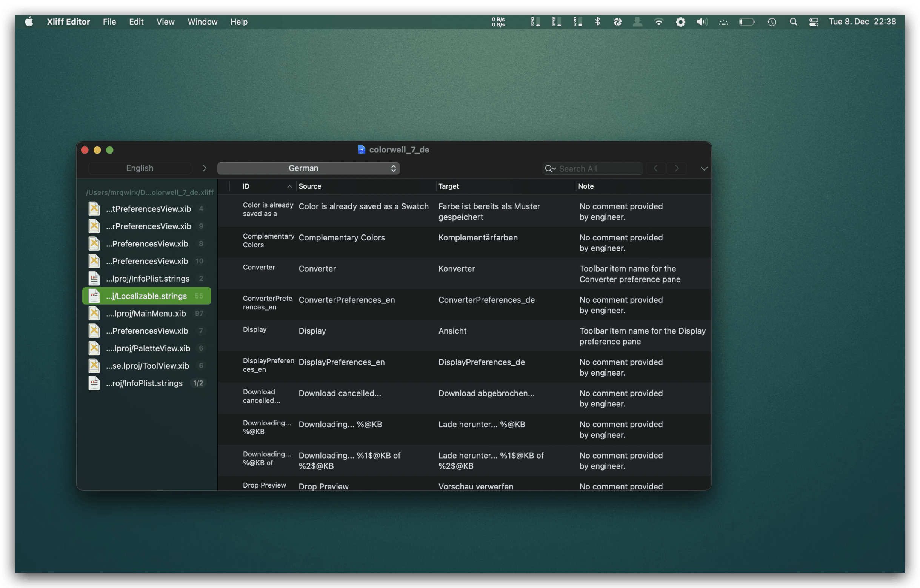920x588 pixels.
Task: Select the ...se.lproj/ToolView.xib file
Action: pyautogui.click(x=147, y=366)
